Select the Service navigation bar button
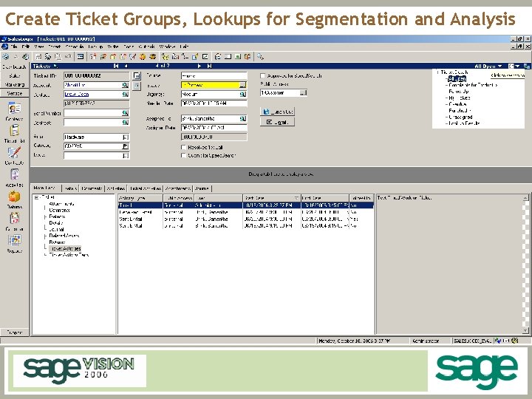Viewport: 532px width, 399px height. [x=14, y=94]
